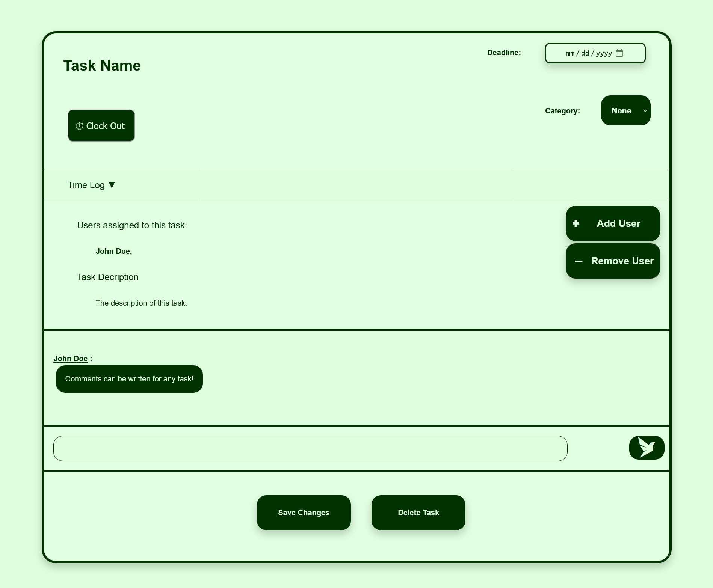Viewport: 713px width, 588px height.
Task: Select the year segment of the deadline
Action: point(604,53)
